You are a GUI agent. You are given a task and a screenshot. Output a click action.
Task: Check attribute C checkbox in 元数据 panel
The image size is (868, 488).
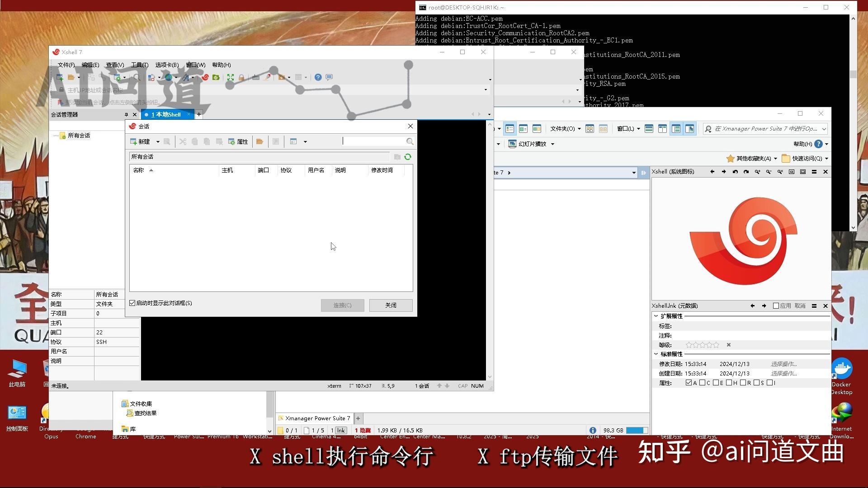coord(702,383)
